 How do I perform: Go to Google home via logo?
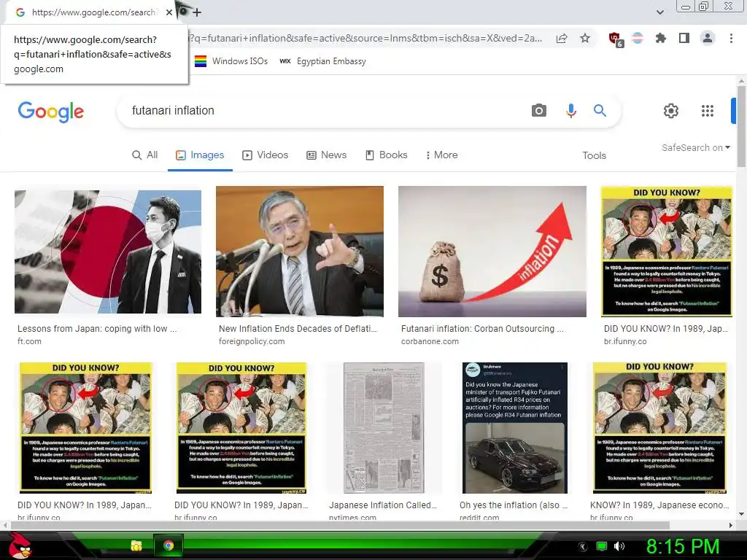[51, 112]
